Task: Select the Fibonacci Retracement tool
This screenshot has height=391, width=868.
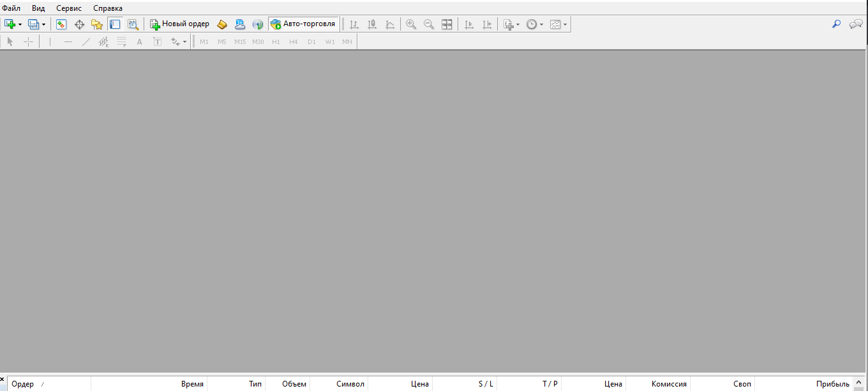Action: [122, 42]
